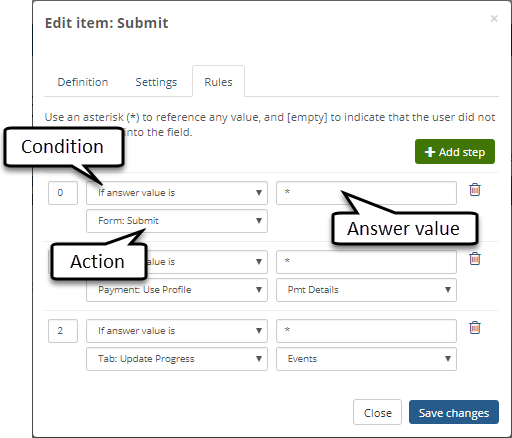Click the green Add step button
Screen dimensions: 512x438
pos(455,152)
